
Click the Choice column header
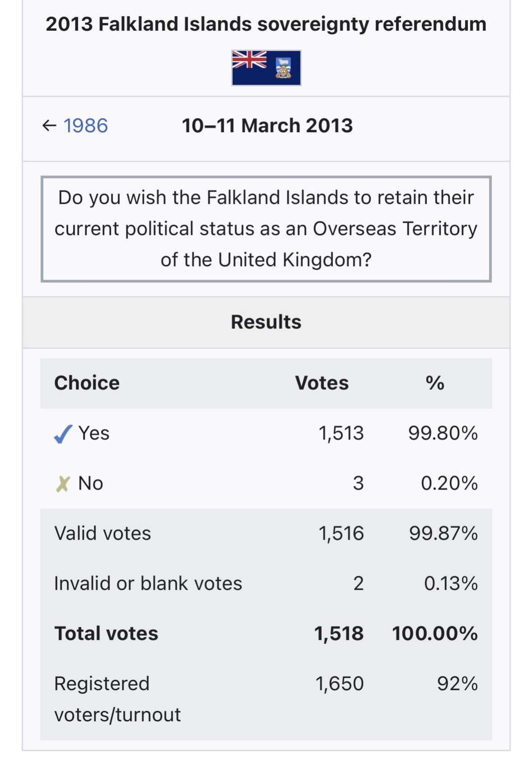point(87,383)
